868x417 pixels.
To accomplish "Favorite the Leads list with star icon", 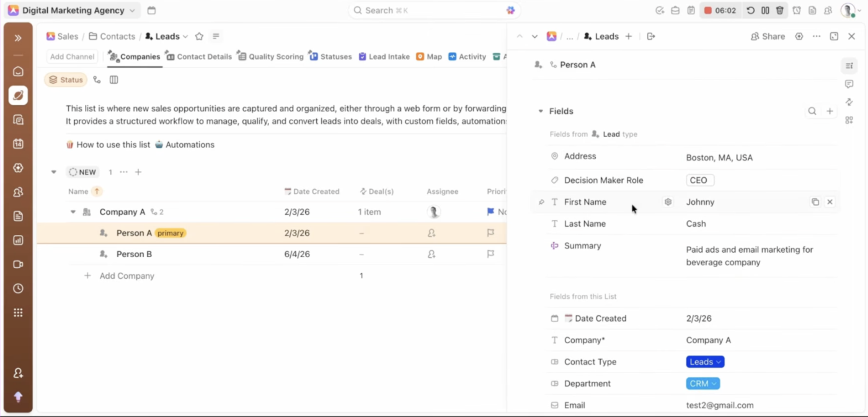I will (199, 37).
